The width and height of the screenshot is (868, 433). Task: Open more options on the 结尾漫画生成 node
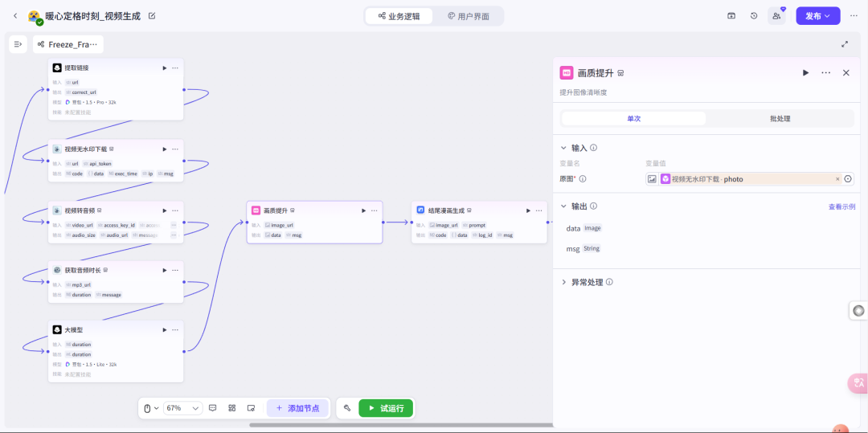click(539, 210)
